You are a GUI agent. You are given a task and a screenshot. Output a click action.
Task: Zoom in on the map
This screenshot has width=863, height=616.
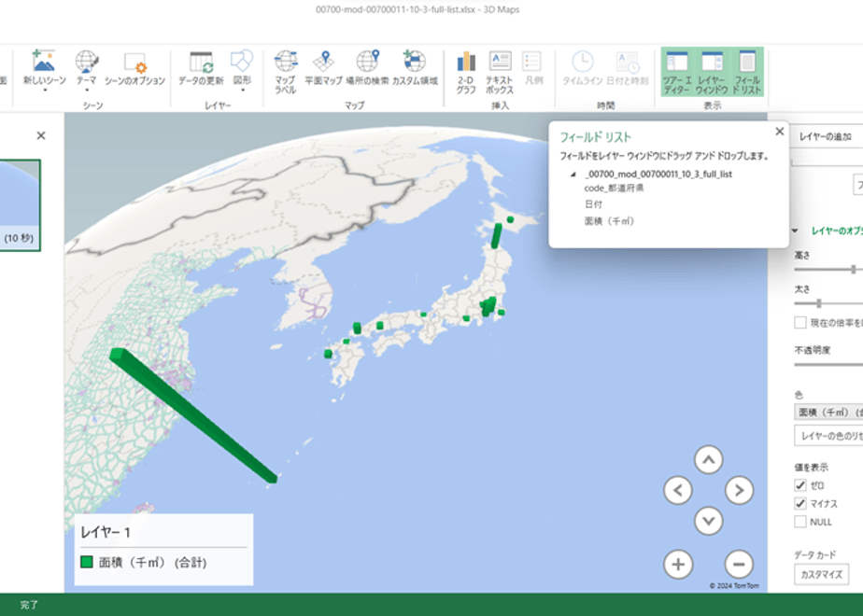(678, 565)
